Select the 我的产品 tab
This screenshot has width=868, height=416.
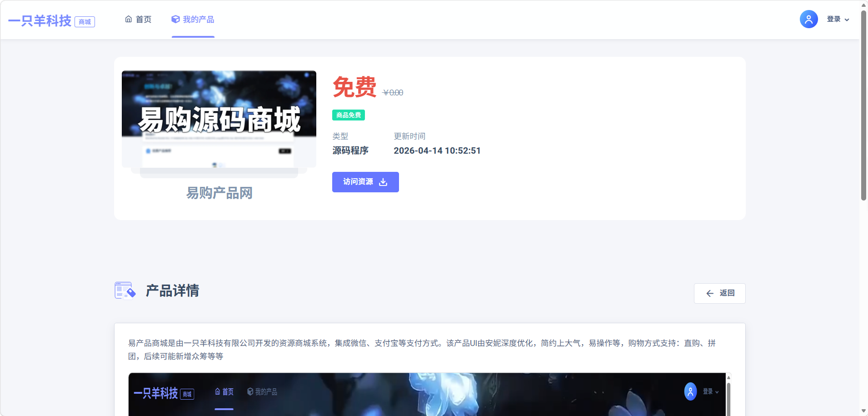(198, 19)
